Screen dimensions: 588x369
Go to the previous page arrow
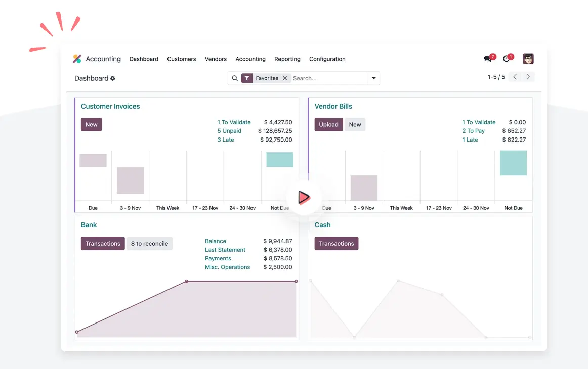[515, 77]
